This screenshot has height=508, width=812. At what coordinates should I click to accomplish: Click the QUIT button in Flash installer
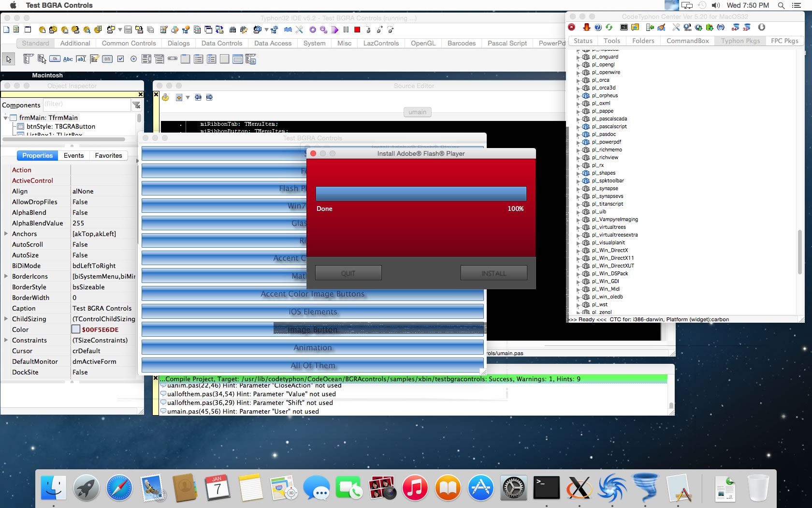click(x=348, y=273)
